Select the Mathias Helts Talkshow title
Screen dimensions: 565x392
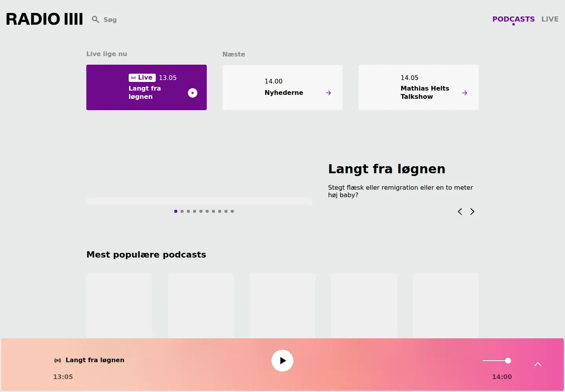point(425,93)
